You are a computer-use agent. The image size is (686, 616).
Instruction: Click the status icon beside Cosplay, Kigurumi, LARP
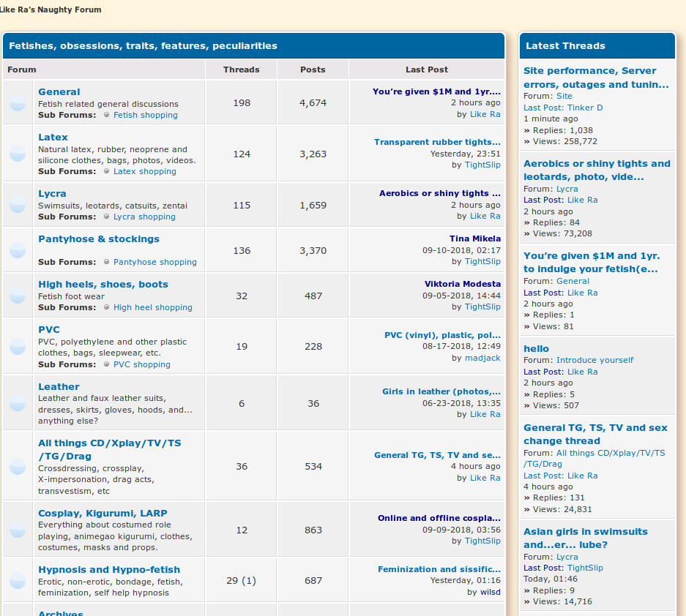[18, 530]
